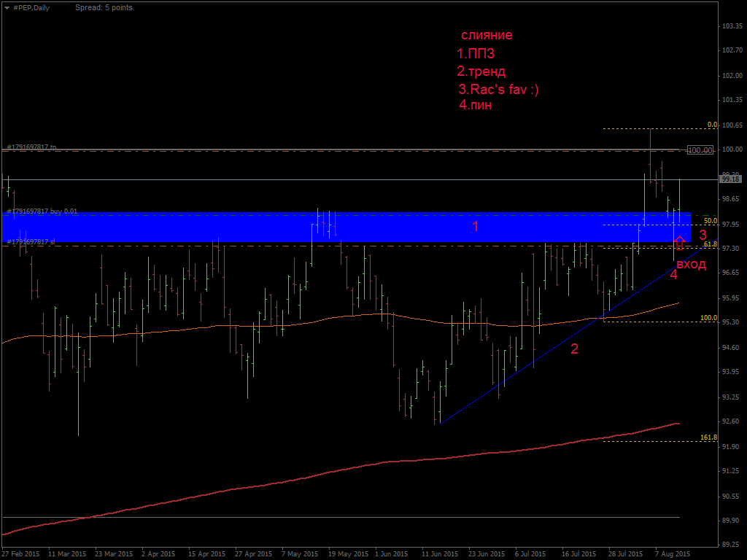
Task: Click the boxed 100.00 take-profit price tag
Action: pos(700,150)
